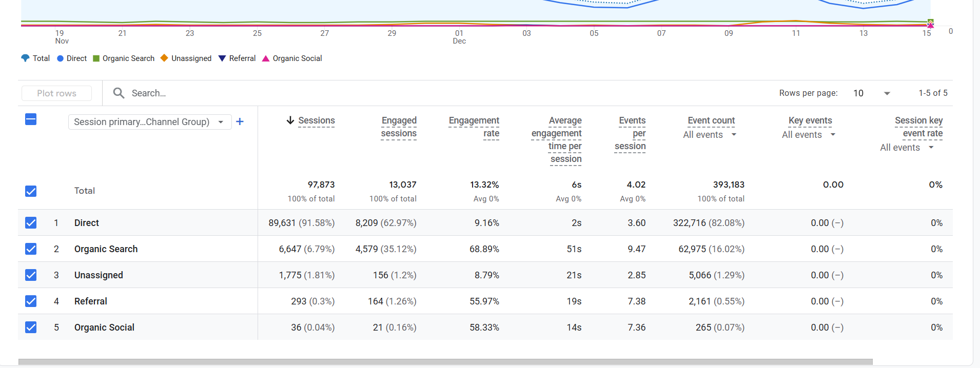Sort by Engaged sessions column header
The width and height of the screenshot is (980, 368).
click(399, 127)
